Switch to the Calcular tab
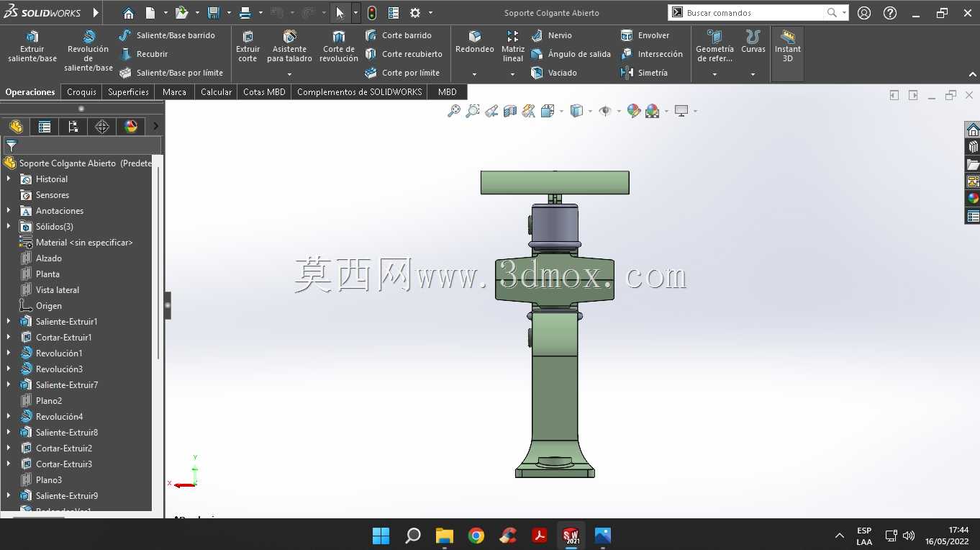980x550 pixels. pyautogui.click(x=217, y=92)
